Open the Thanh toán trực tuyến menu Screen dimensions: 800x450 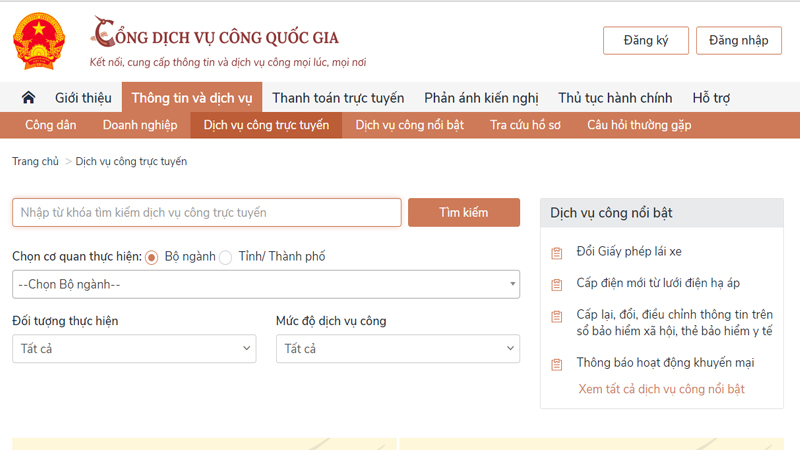(x=338, y=98)
